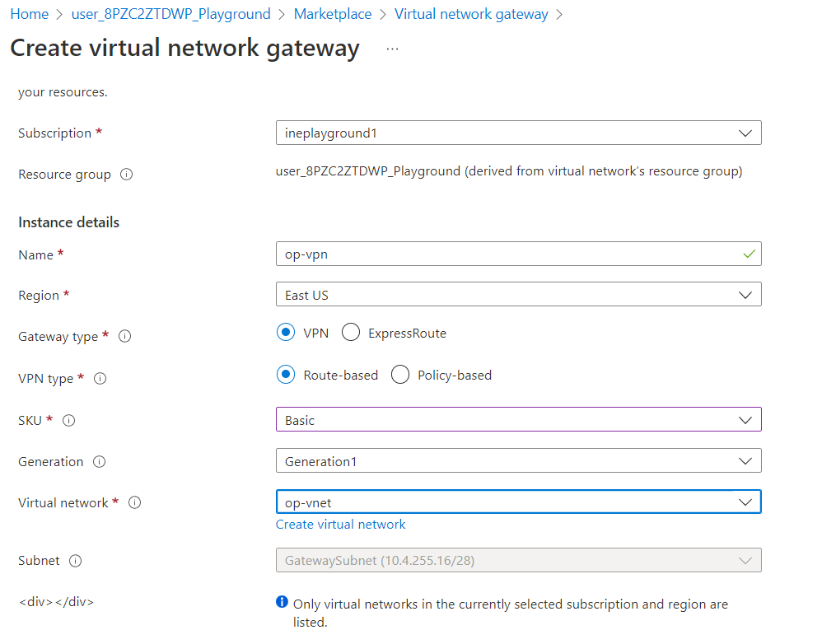
Task: Expand the Generation dropdown
Action: pyautogui.click(x=518, y=461)
